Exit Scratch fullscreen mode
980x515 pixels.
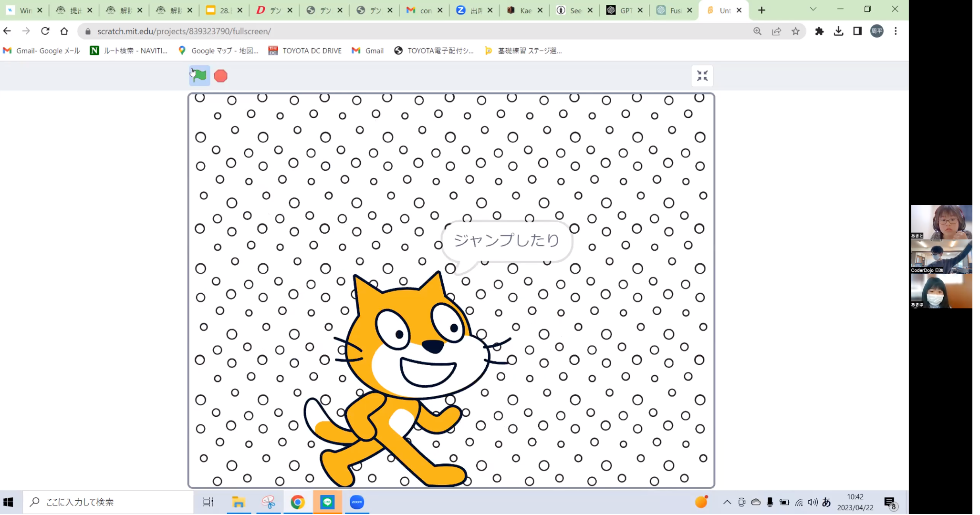click(x=702, y=76)
